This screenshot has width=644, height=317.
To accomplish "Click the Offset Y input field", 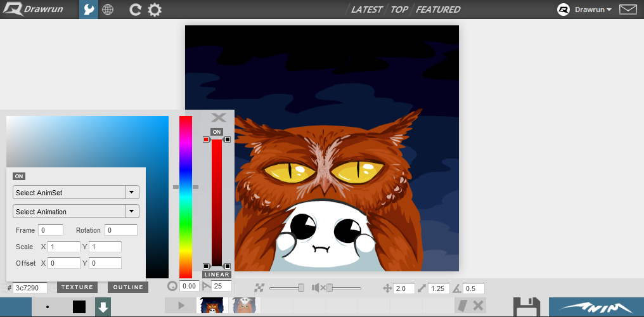I will click(x=105, y=263).
